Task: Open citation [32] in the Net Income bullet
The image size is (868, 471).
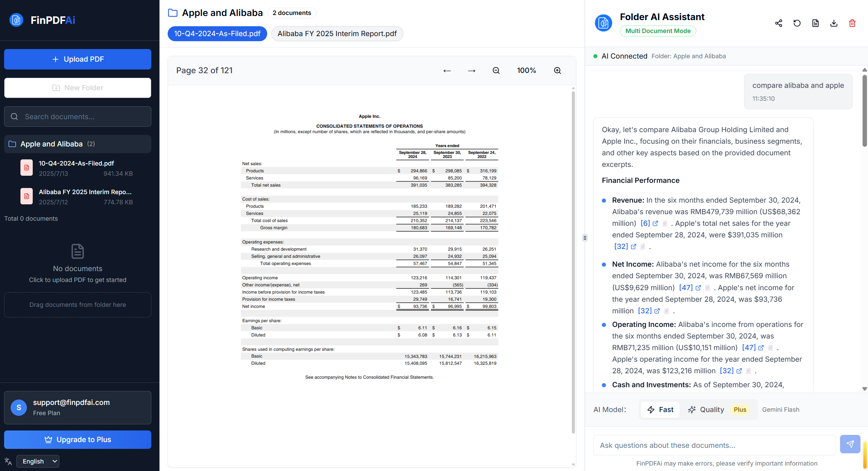Action: (645, 311)
